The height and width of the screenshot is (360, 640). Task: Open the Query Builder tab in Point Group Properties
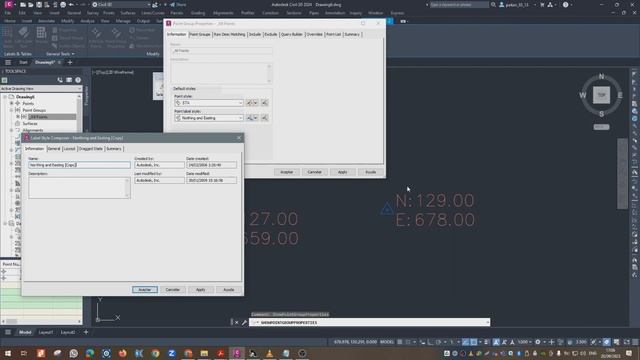pos(292,35)
